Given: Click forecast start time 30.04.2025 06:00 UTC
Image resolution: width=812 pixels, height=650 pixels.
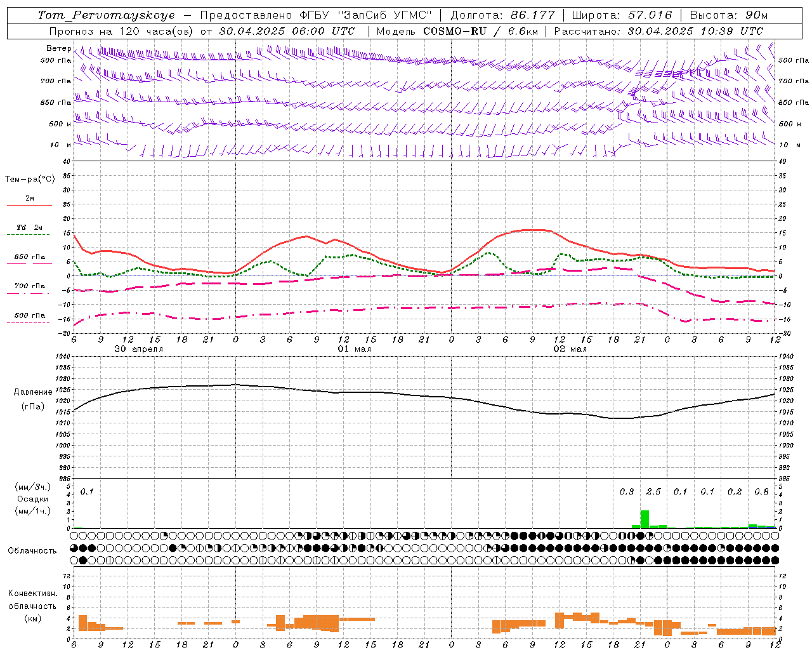Looking at the screenshot, I should (x=287, y=31).
